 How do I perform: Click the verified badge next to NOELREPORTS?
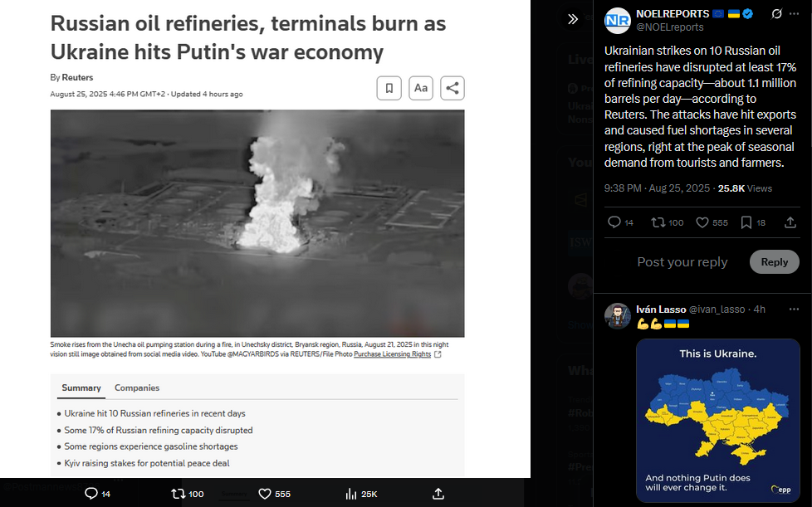coord(748,14)
